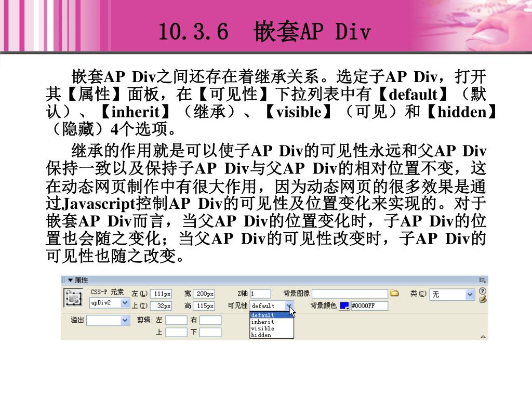
Task: Browse for background image folder icon
Action: click(394, 293)
